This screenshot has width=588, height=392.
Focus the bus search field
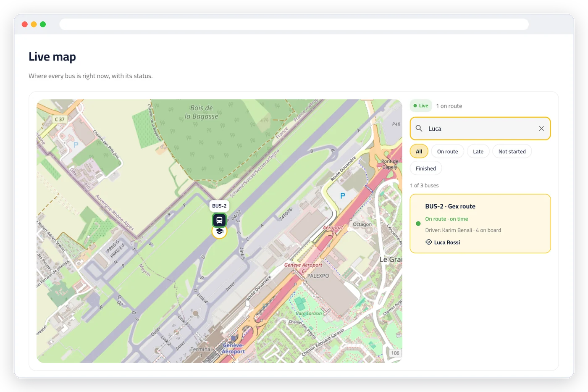(480, 129)
